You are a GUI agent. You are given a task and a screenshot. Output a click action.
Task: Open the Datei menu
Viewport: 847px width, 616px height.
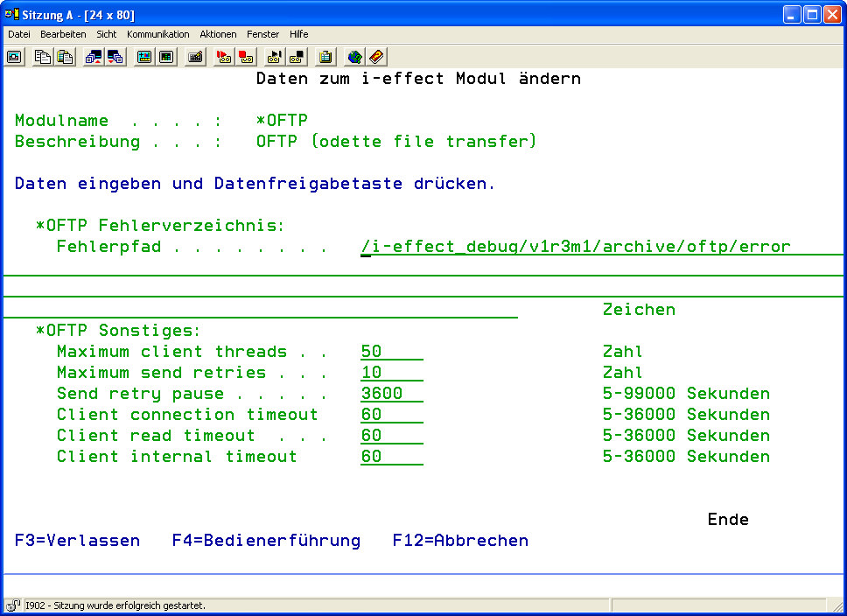tap(19, 34)
